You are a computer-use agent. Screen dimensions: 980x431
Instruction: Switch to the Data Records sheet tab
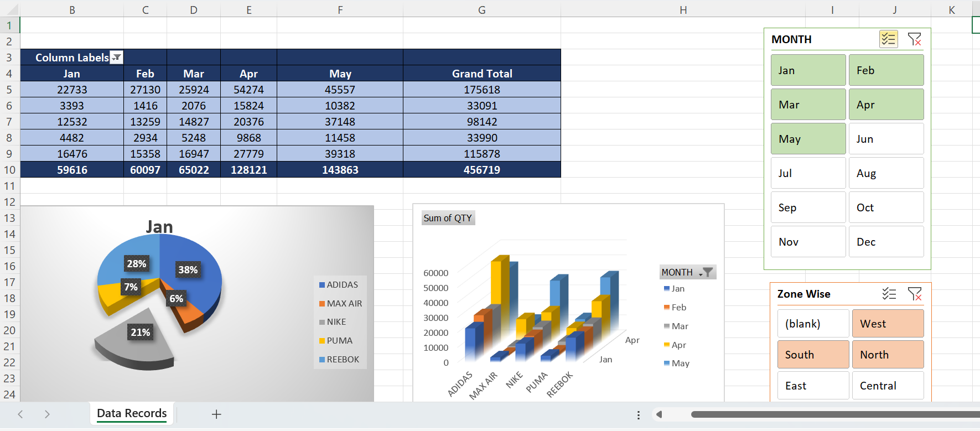[x=132, y=413]
